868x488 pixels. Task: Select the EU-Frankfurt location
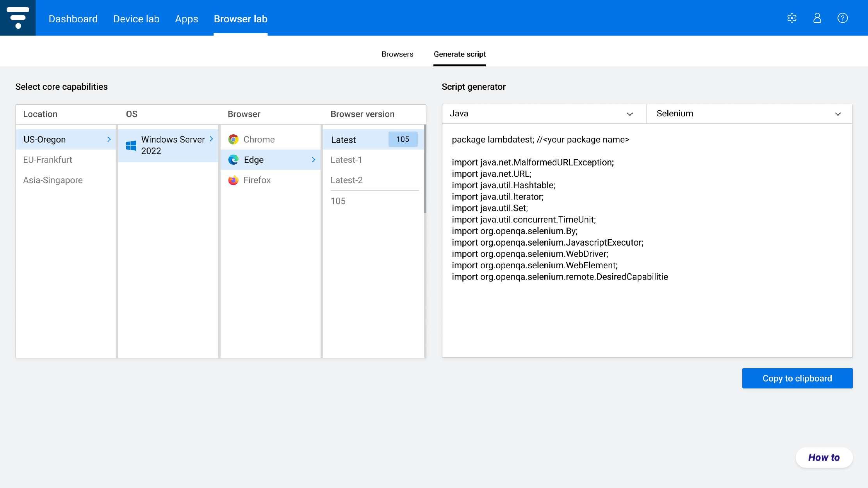click(x=48, y=160)
